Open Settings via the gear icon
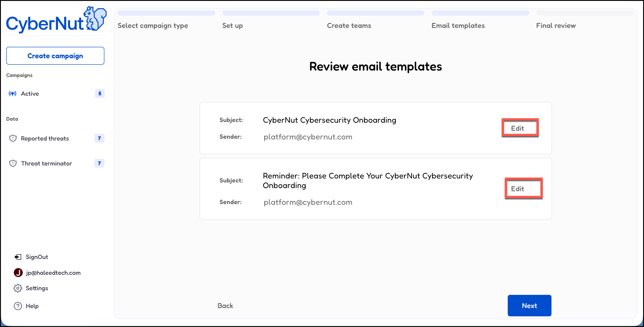 click(x=18, y=288)
